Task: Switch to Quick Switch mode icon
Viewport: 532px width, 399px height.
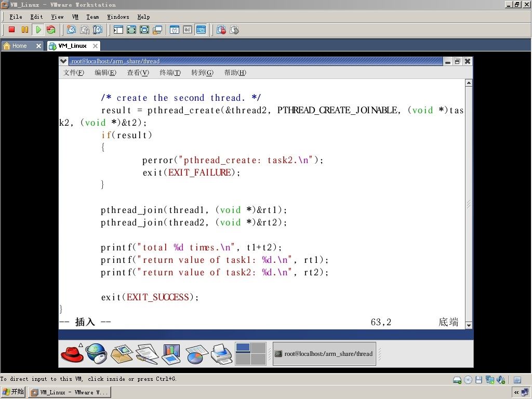Action: tap(131, 30)
